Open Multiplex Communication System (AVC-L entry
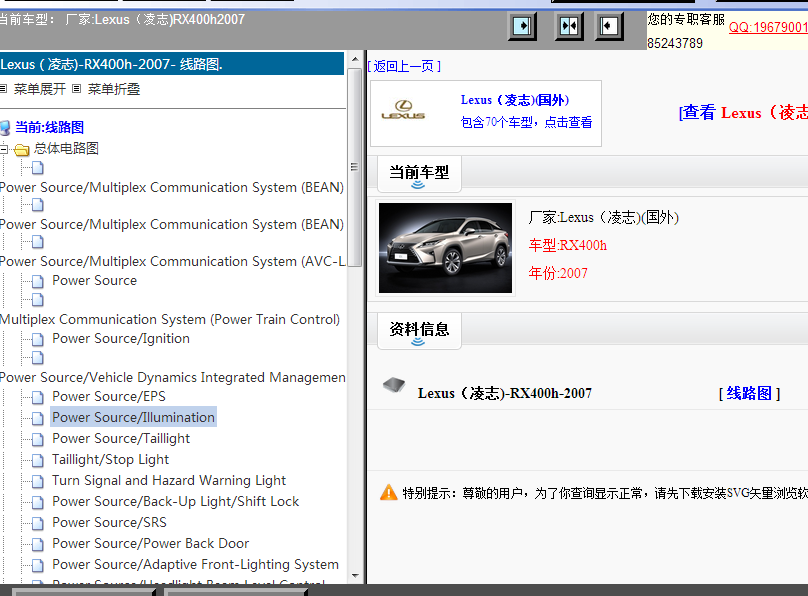This screenshot has height=596, width=808. (173, 261)
